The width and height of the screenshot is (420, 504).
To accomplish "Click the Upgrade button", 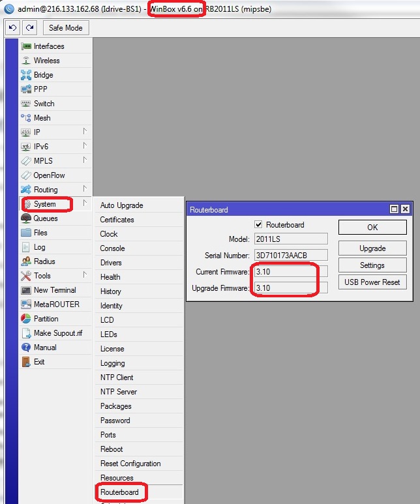I will point(372,248).
